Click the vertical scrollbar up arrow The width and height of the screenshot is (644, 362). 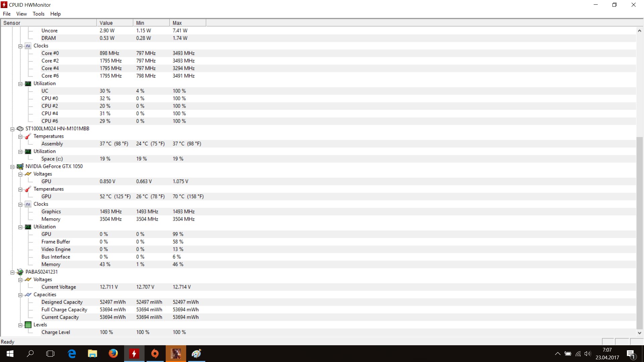(640, 31)
